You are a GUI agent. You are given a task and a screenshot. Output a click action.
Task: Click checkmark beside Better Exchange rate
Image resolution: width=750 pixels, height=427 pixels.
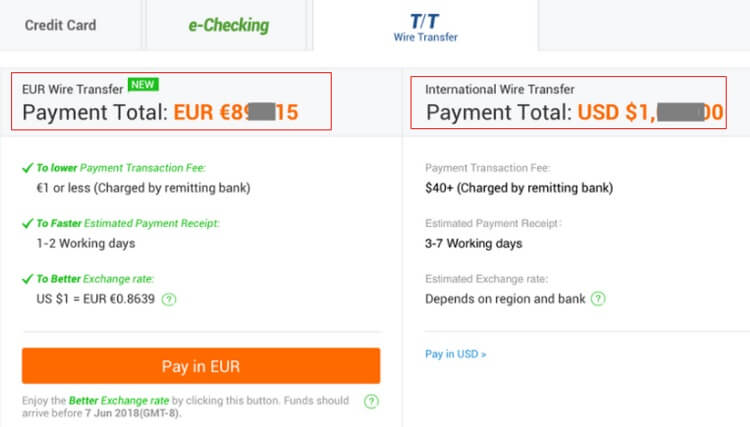[x=28, y=279]
